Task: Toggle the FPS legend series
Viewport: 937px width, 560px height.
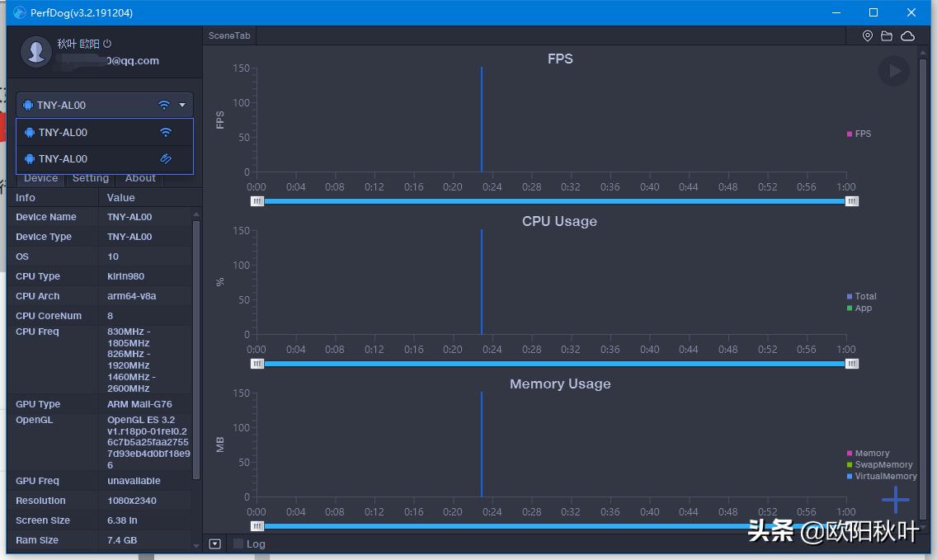Action: click(859, 134)
